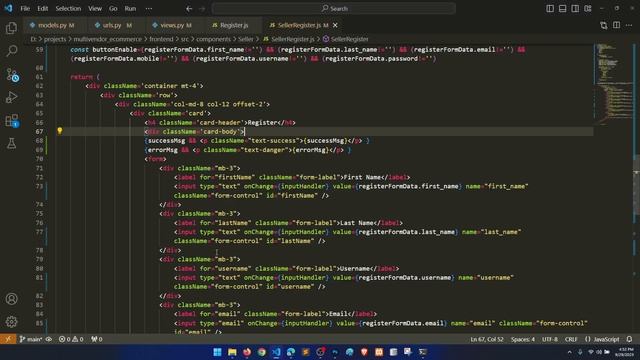Open the Go menu
The image size is (640, 360).
tap(113, 9)
